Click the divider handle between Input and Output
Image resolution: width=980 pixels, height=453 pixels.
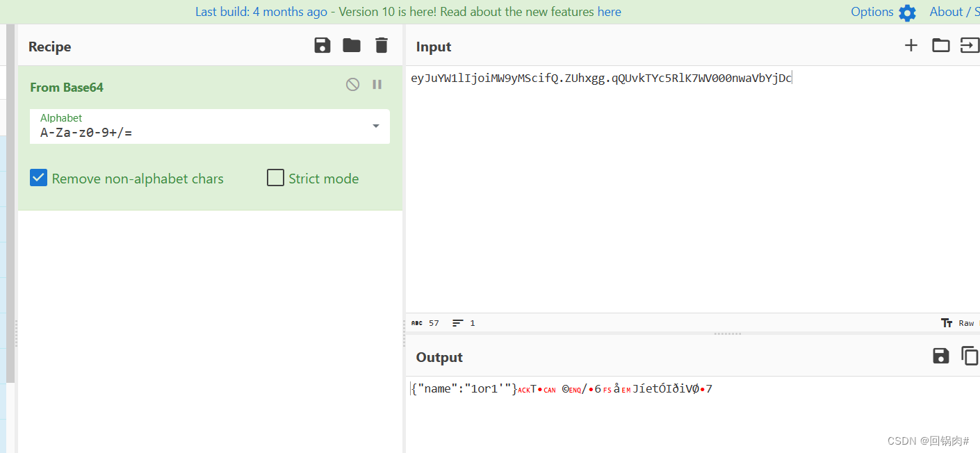click(728, 333)
